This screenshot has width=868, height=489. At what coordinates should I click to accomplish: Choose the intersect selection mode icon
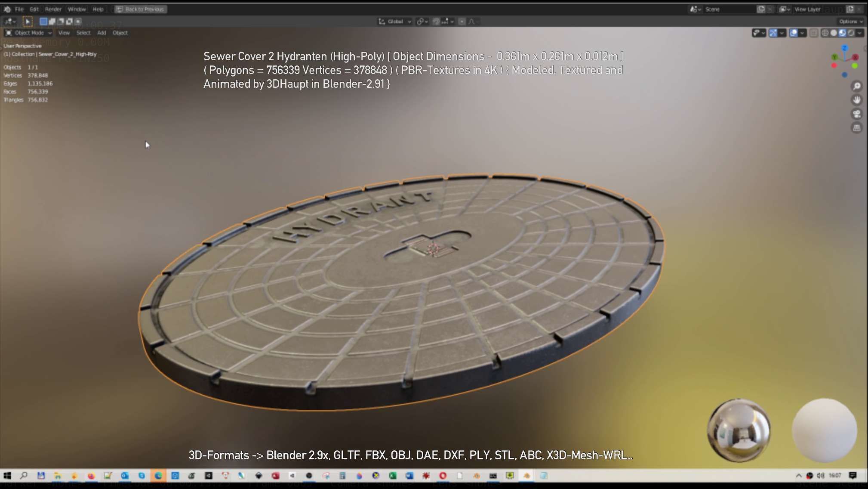(x=78, y=21)
